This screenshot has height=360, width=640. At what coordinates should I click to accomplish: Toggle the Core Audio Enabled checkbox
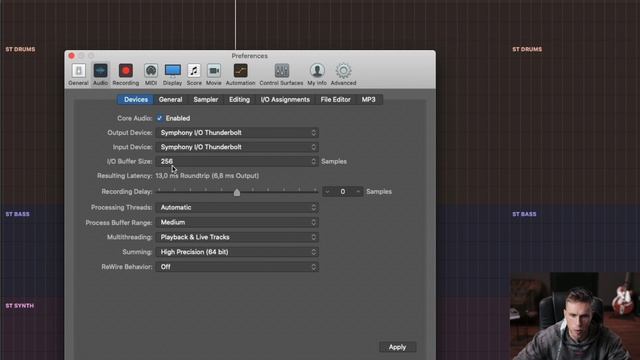pyautogui.click(x=160, y=118)
